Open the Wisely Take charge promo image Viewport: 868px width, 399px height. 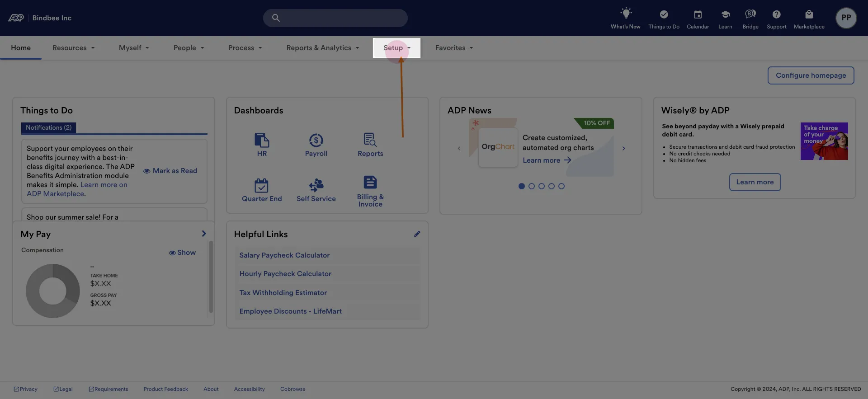pos(824,141)
